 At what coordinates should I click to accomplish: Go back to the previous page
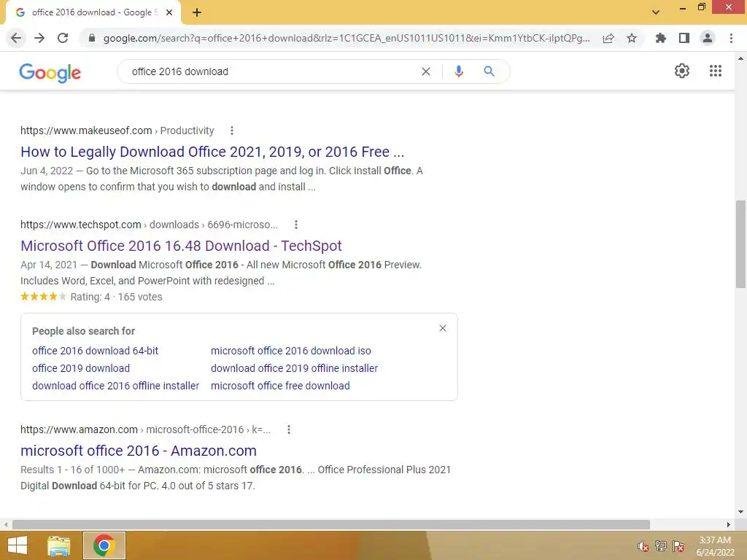click(x=16, y=38)
